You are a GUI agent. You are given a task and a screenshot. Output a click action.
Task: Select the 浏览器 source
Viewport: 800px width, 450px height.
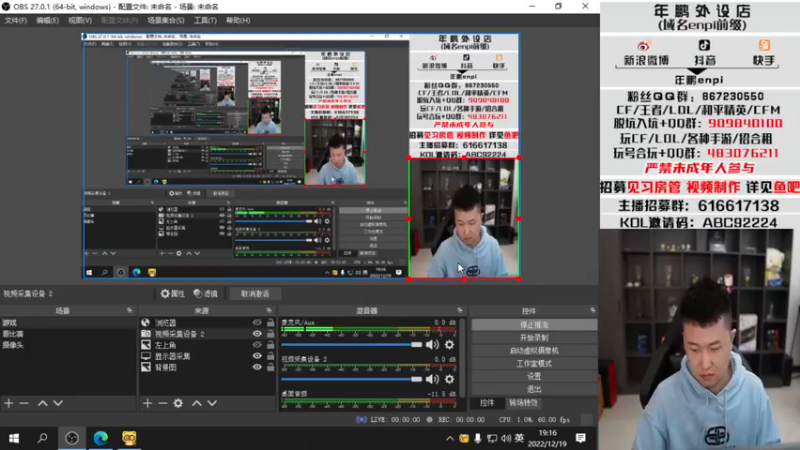click(x=166, y=322)
